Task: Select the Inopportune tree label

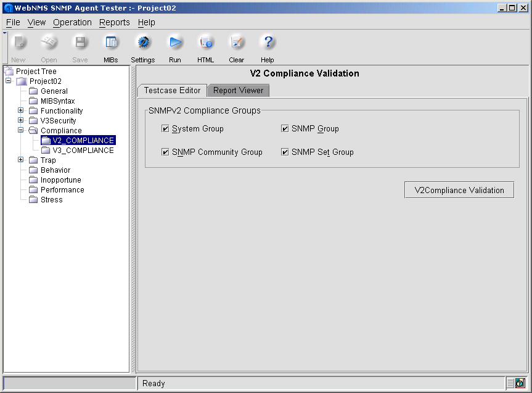Action: [61, 180]
